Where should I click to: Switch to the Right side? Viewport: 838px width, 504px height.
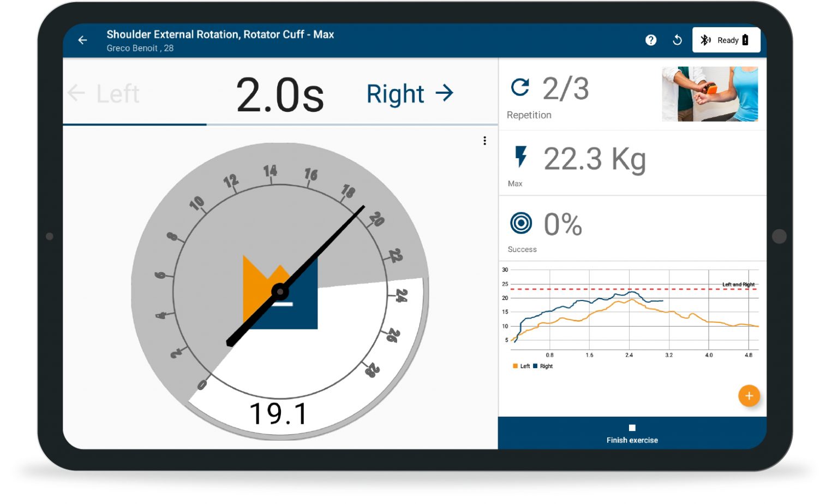coord(409,94)
